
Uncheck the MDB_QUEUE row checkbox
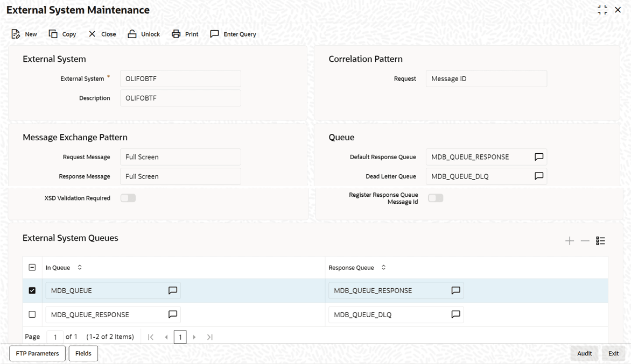32,290
